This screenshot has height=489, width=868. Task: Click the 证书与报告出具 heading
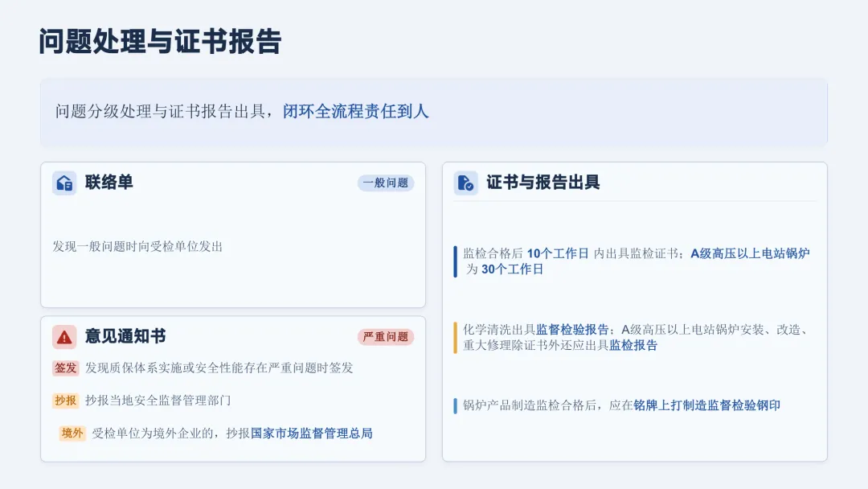point(543,183)
